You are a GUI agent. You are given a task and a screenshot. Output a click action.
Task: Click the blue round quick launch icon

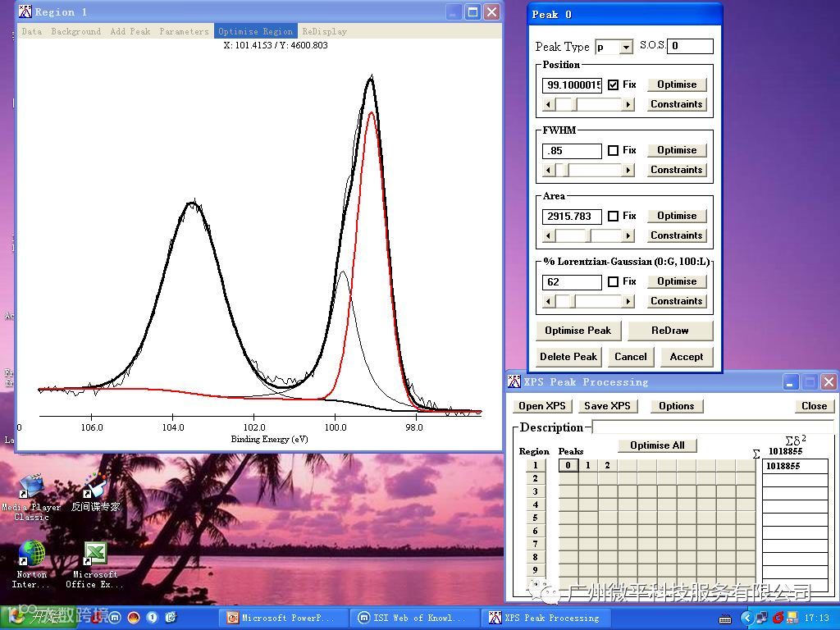[x=153, y=618]
